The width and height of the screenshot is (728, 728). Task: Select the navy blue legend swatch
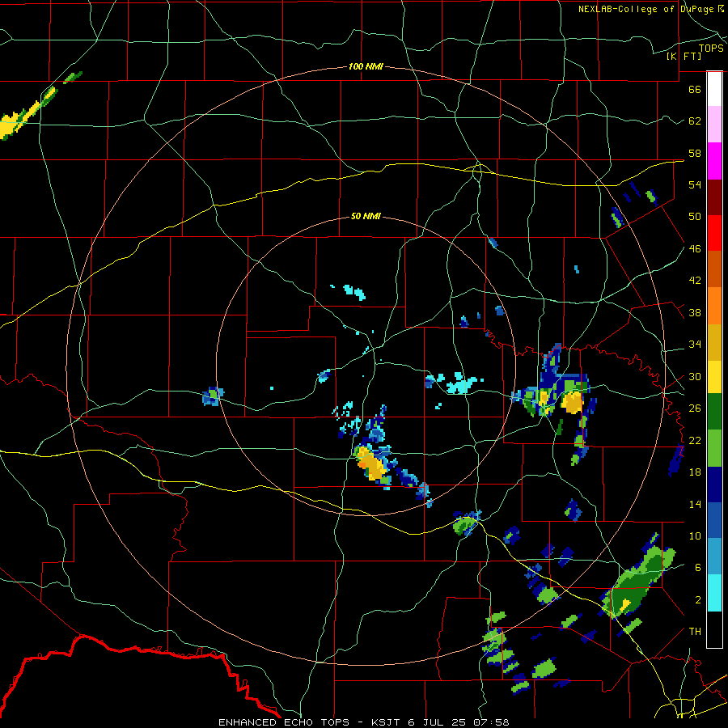pos(714,485)
